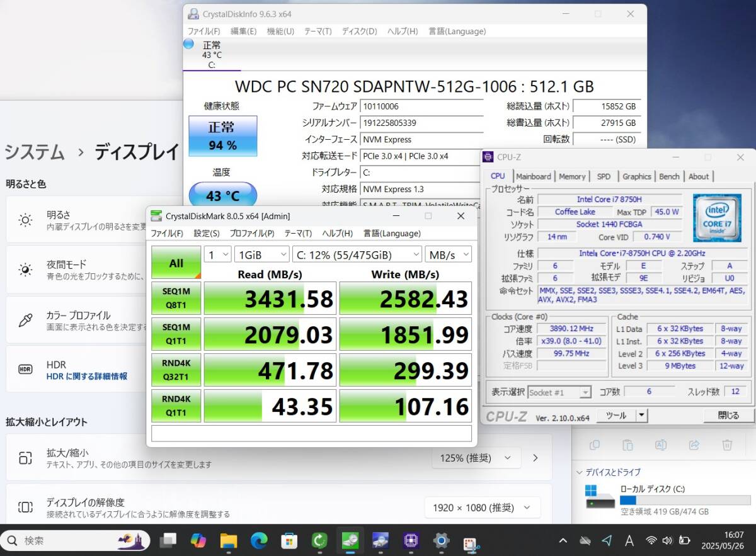
Task: Open 設定(S) menu in CrystalDiskMark
Action: click(207, 233)
